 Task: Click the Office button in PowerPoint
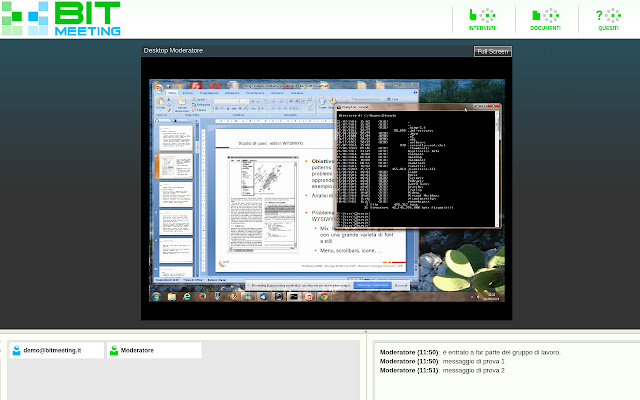(x=158, y=88)
